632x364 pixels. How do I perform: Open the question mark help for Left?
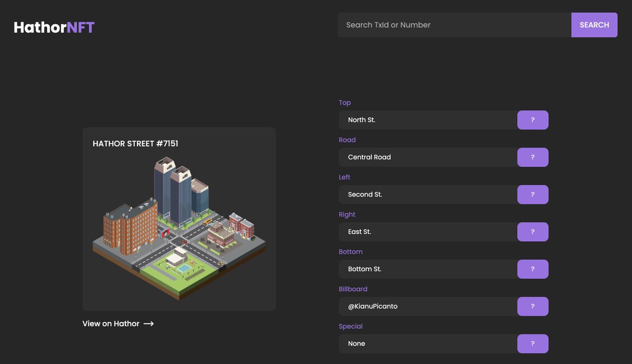532,195
